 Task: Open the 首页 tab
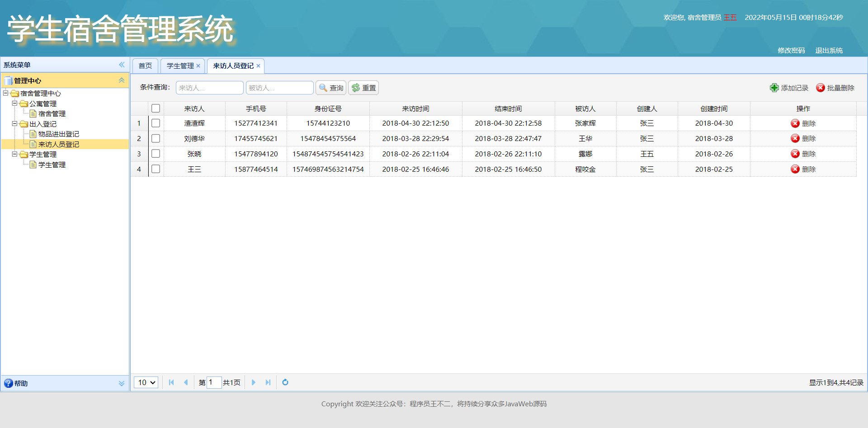(x=145, y=66)
